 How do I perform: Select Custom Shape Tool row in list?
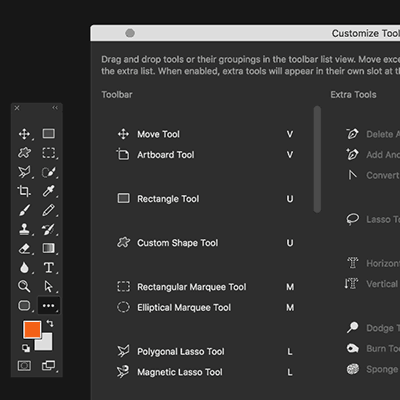[x=205, y=243]
